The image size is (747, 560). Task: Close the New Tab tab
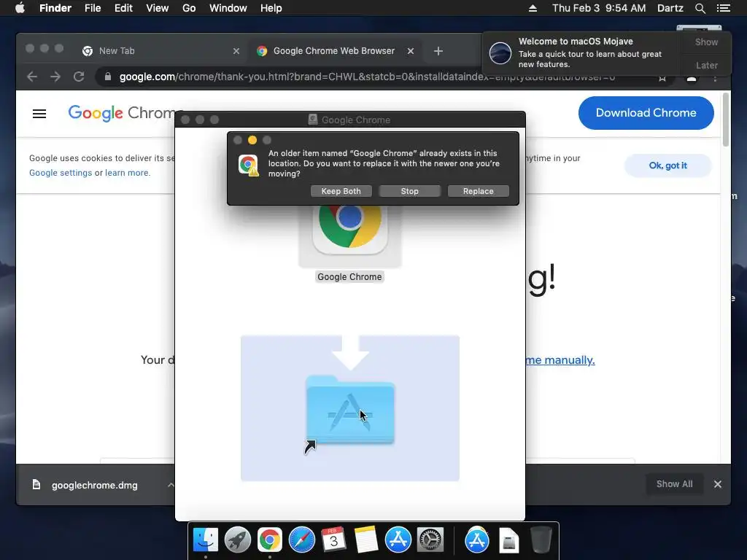[236, 51]
